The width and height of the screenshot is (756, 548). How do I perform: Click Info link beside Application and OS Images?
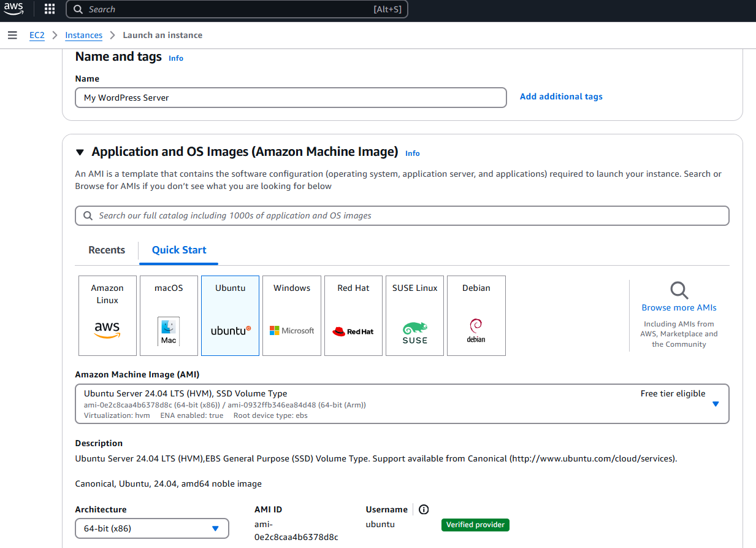coord(413,153)
